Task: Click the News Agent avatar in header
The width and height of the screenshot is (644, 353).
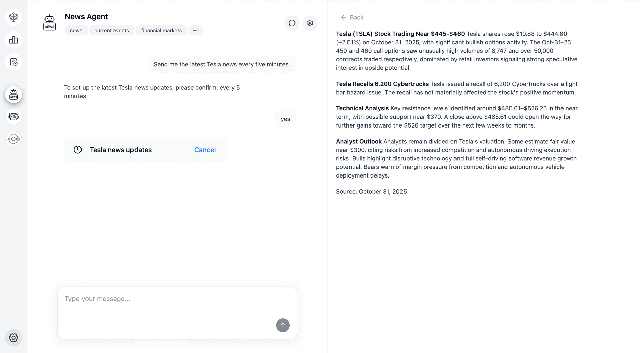Action: tap(50, 23)
